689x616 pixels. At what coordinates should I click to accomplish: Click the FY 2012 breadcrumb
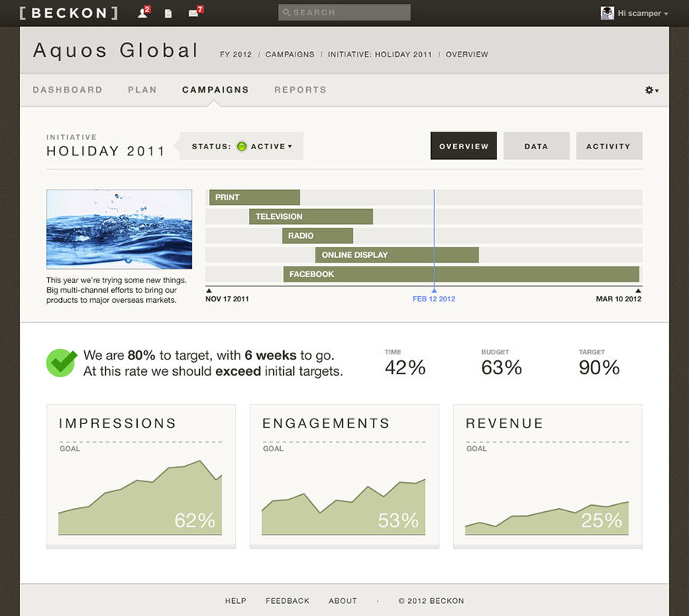pyautogui.click(x=236, y=54)
